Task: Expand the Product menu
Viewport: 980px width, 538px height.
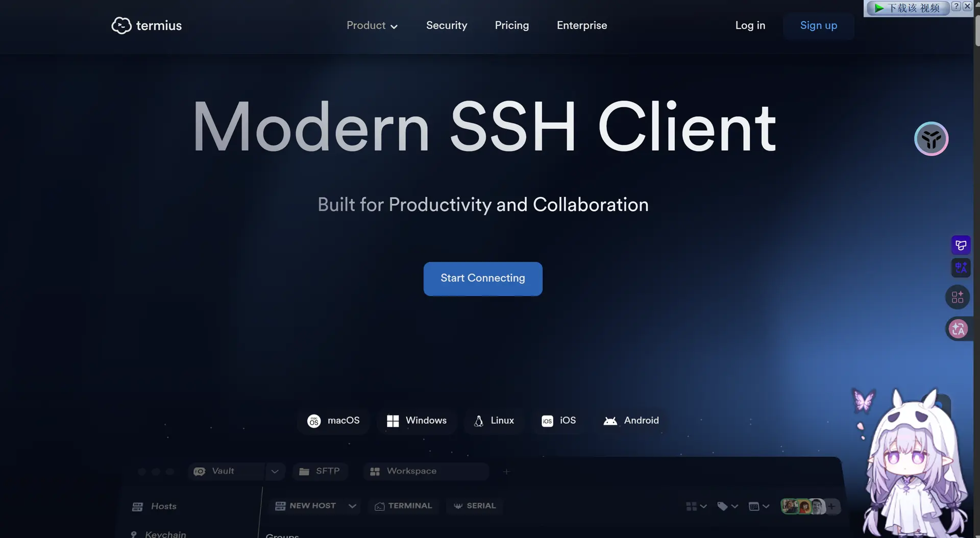Action: (372, 26)
